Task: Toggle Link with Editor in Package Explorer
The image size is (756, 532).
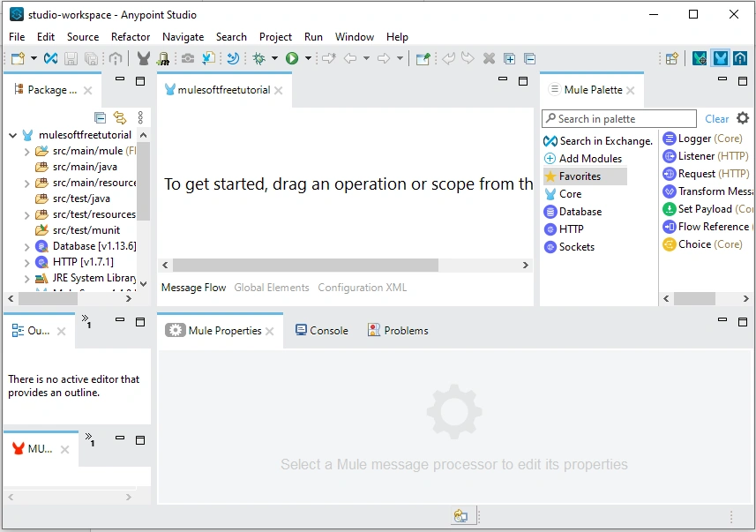Action: 120,117
